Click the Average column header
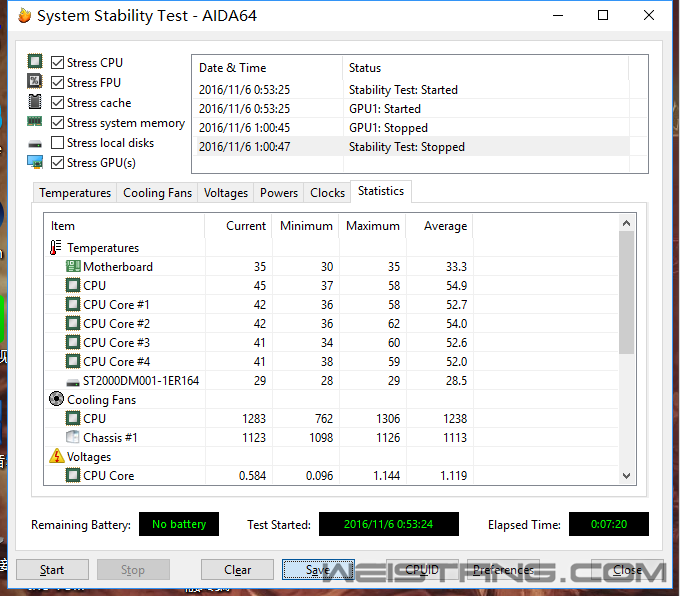680x596 pixels. click(x=439, y=226)
